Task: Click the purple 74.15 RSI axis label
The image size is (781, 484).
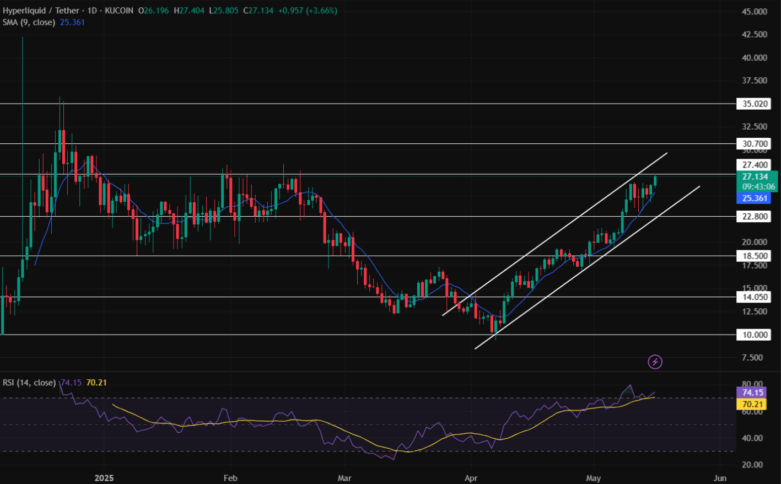Action: [752, 393]
